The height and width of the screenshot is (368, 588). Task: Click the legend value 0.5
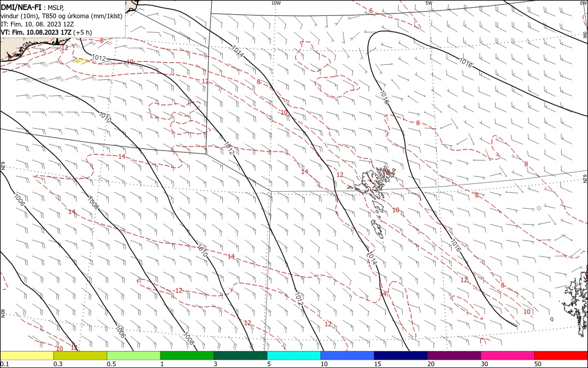point(111,364)
